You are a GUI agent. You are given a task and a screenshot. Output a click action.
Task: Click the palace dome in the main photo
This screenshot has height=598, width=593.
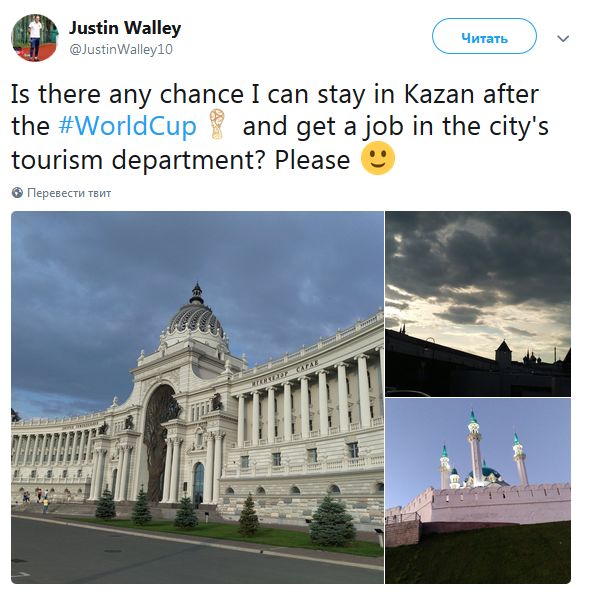[196, 316]
